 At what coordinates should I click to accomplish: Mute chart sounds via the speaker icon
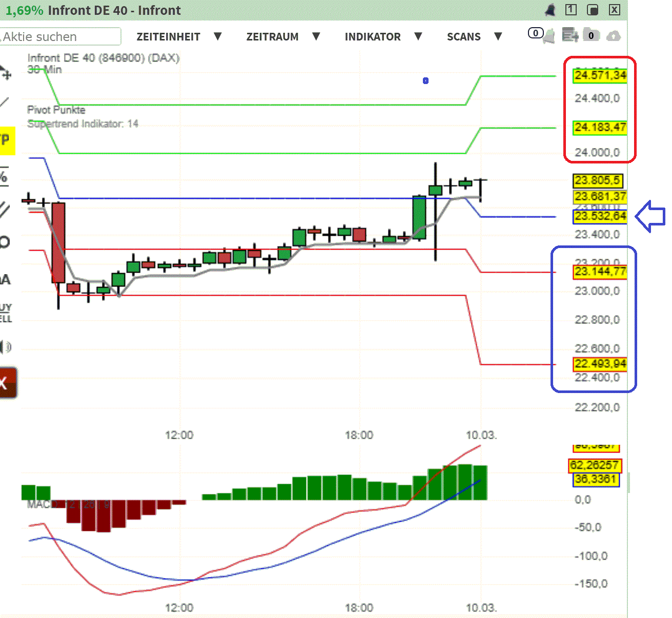click(x=5, y=346)
